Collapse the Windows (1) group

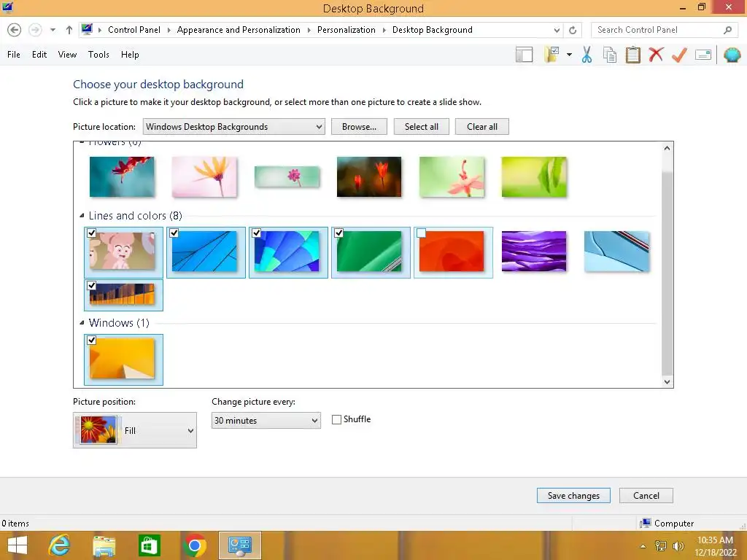(x=82, y=323)
